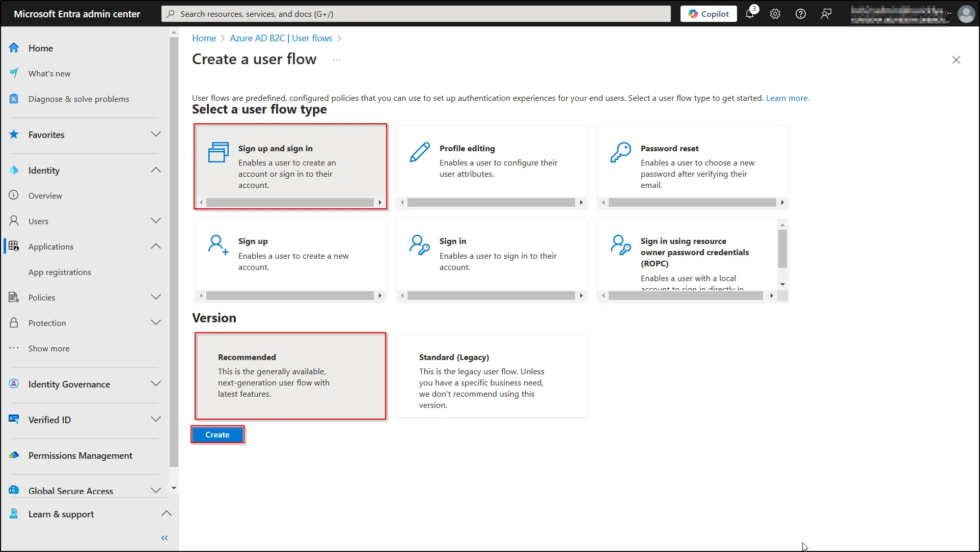Expand the Policies menu chevron
This screenshot has width=980, height=552.
[156, 297]
